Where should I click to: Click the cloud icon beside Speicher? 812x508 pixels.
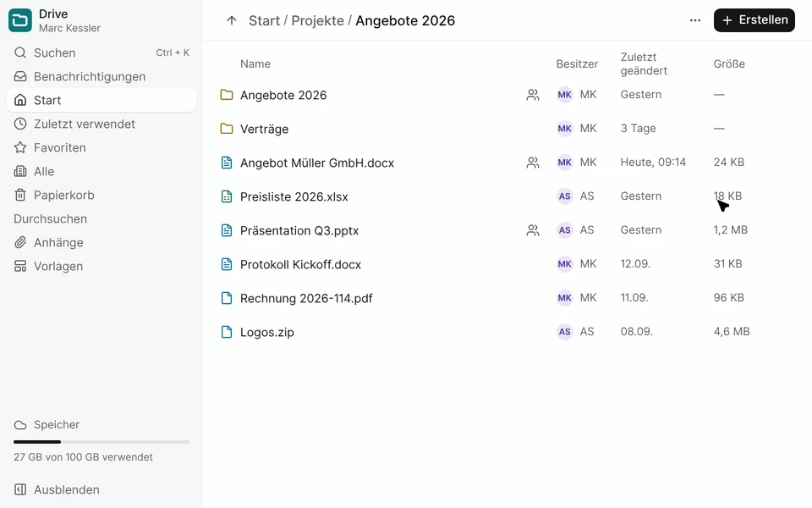[20, 425]
